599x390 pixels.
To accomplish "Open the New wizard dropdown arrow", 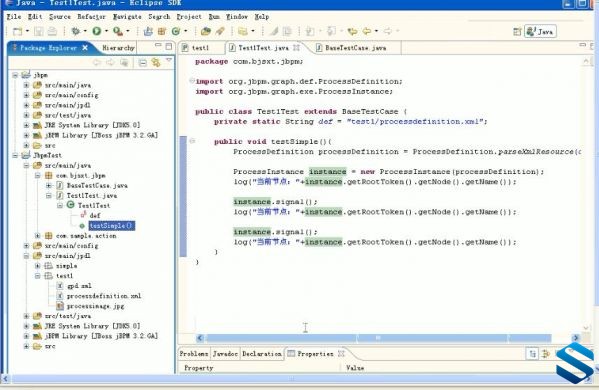I will 27,31.
